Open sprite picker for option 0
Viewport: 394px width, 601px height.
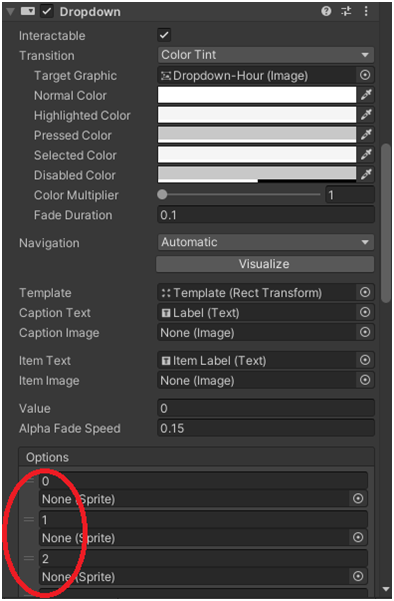[358, 499]
